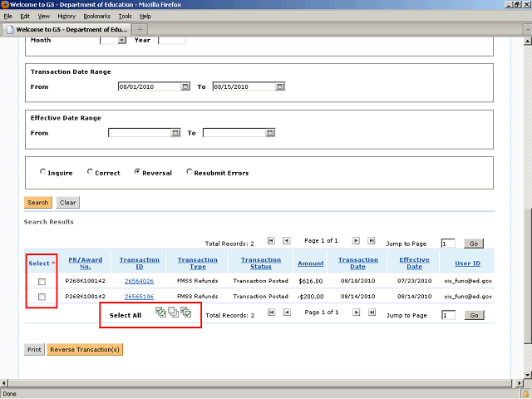The height and width of the screenshot is (399, 532).
Task: Open transaction ID 26564026 link
Action: coord(139,281)
